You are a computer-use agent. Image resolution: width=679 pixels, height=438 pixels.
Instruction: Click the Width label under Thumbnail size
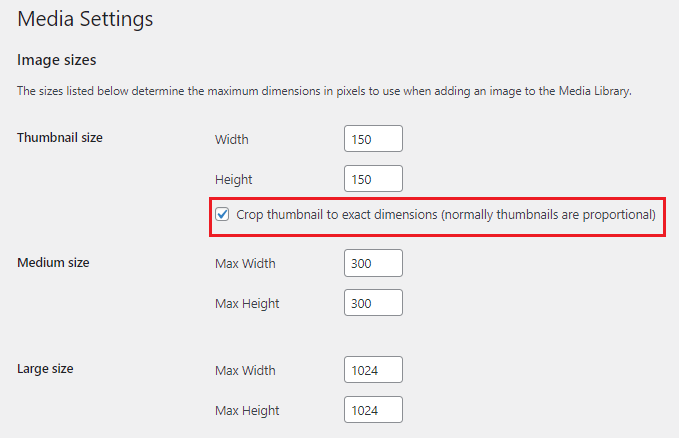coord(232,139)
